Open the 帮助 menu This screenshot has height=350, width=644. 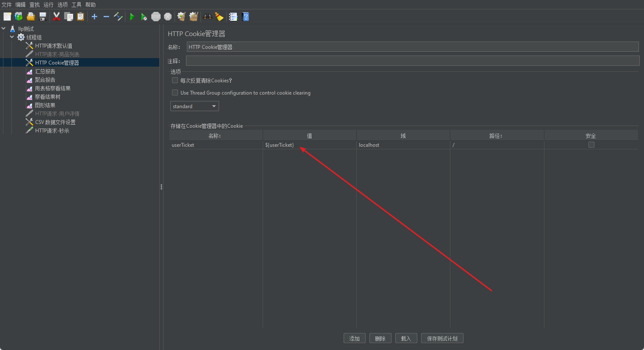[x=91, y=5]
